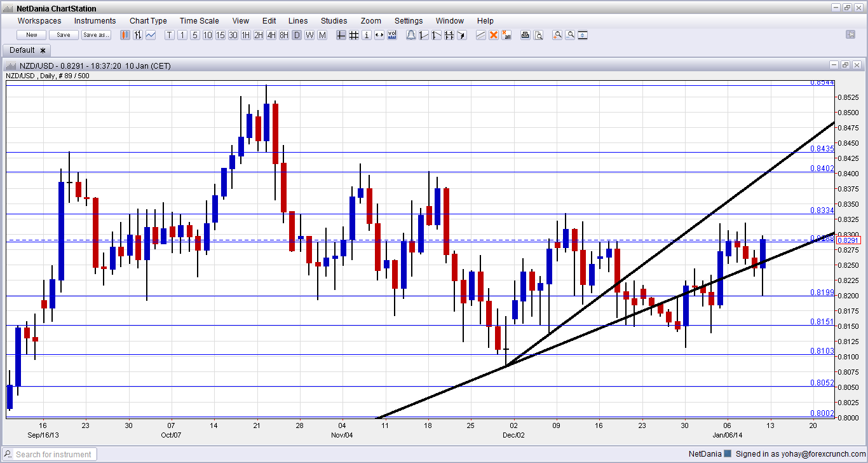Select the weekly W time scale

click(309, 35)
